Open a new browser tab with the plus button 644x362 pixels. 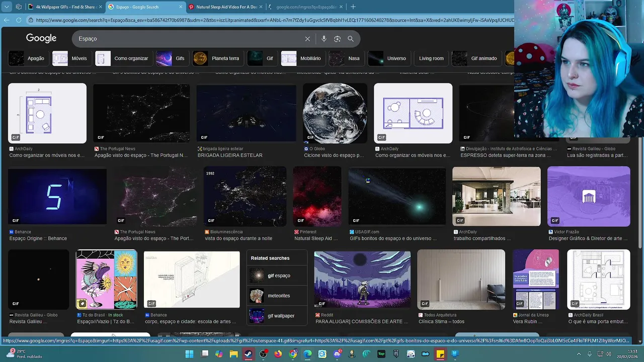(353, 7)
